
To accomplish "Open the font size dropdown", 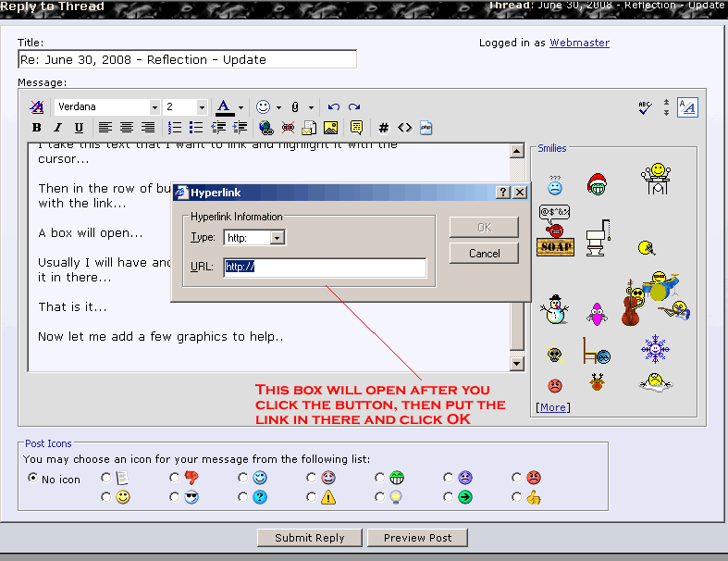I will (201, 107).
